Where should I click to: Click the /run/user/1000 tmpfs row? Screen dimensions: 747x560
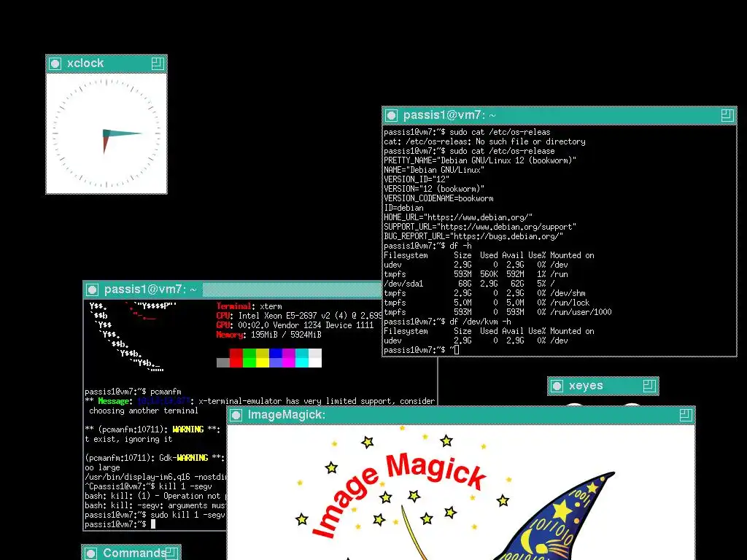click(498, 312)
